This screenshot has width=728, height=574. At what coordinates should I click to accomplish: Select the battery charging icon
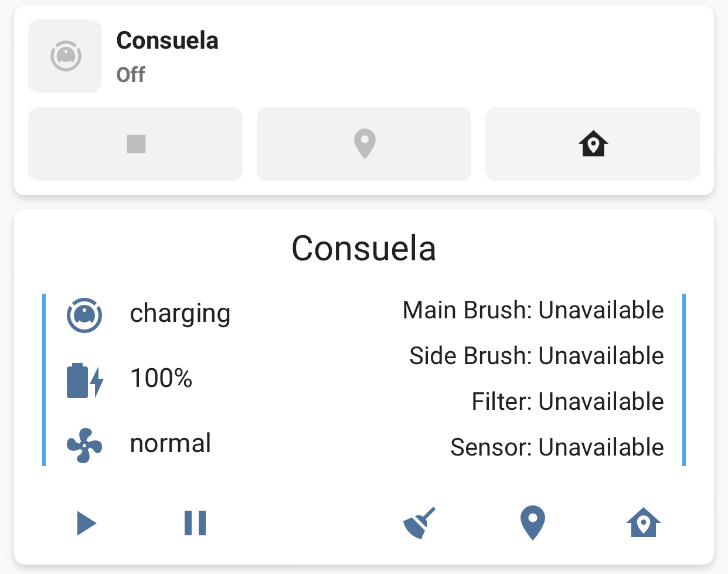(x=84, y=380)
